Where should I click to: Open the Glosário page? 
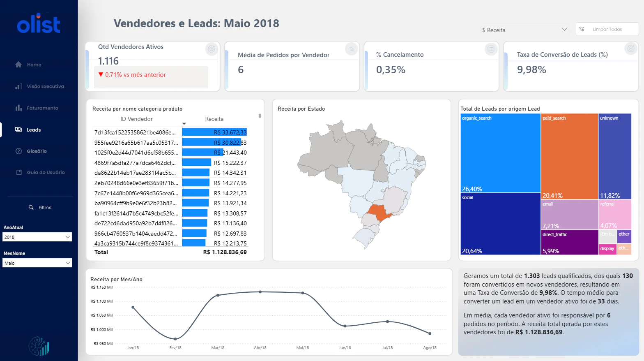pyautogui.click(x=37, y=151)
